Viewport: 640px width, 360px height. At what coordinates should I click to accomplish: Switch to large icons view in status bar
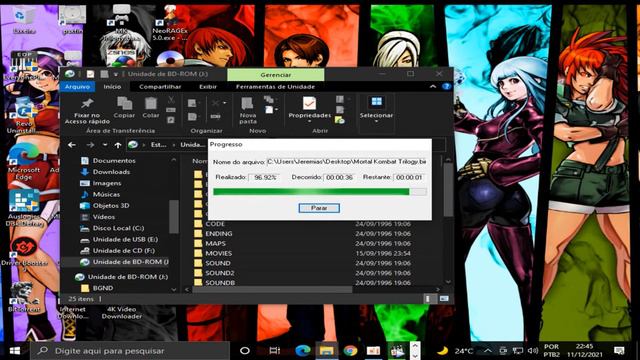click(444, 299)
